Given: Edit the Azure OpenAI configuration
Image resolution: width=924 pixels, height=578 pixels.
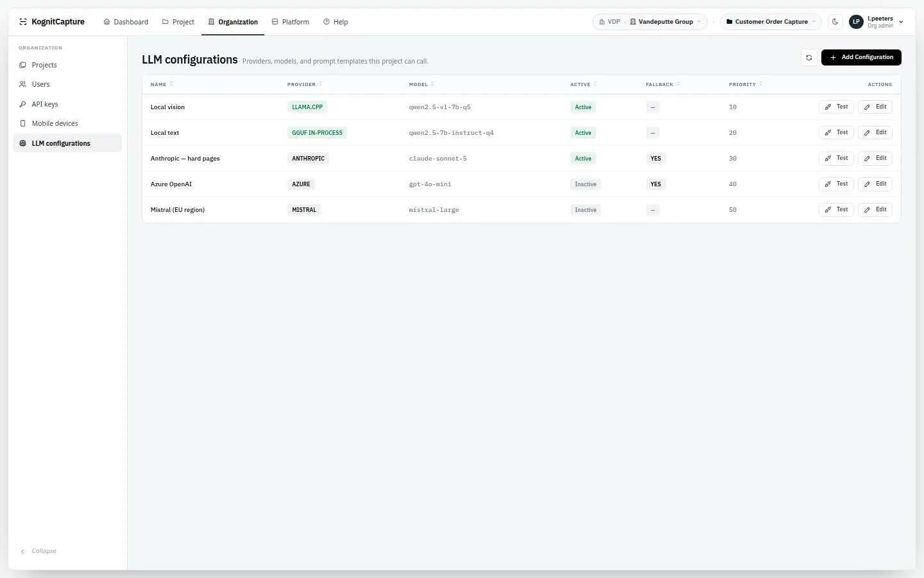Looking at the screenshot, I should (x=875, y=184).
